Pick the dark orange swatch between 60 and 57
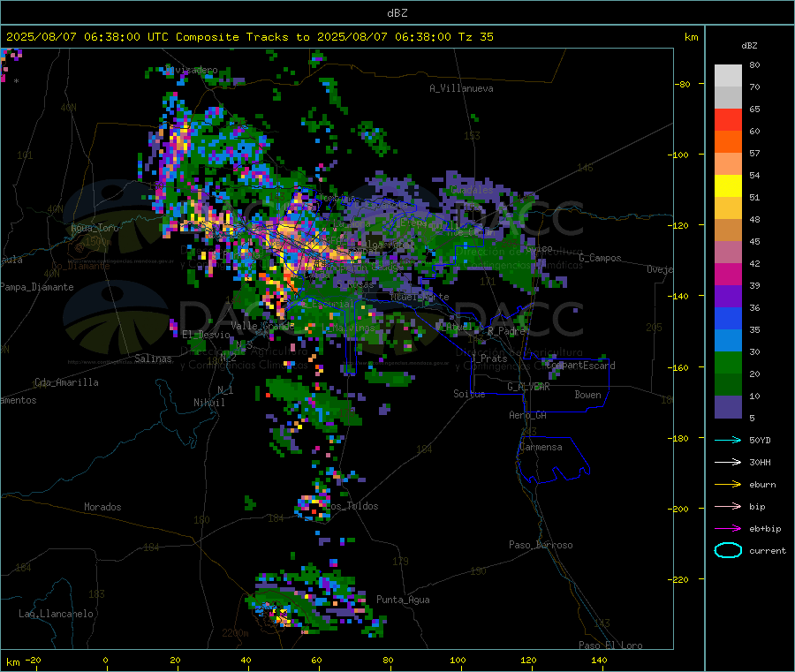 728,142
